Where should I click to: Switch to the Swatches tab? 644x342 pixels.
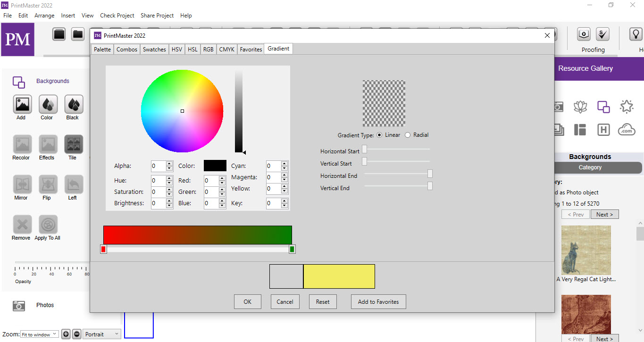(154, 50)
